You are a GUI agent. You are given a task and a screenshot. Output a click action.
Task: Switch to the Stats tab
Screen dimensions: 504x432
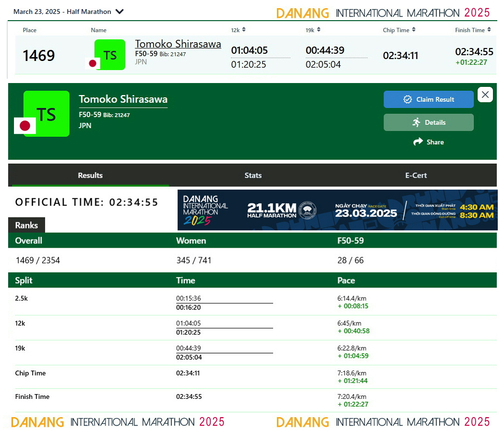coord(253,175)
